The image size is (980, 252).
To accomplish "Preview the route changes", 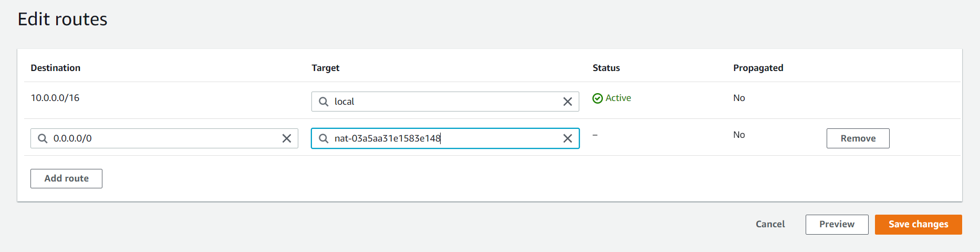I will (x=837, y=224).
